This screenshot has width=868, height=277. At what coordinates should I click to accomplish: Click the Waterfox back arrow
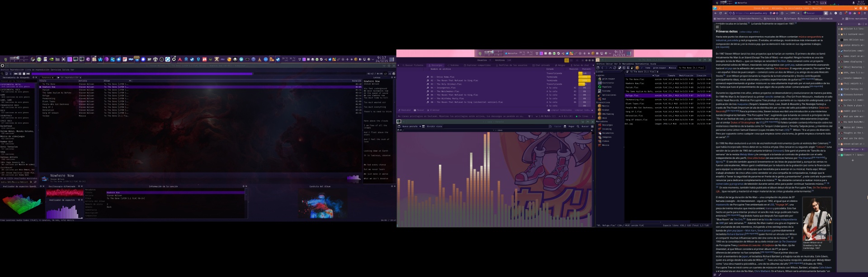pyautogui.click(x=715, y=13)
